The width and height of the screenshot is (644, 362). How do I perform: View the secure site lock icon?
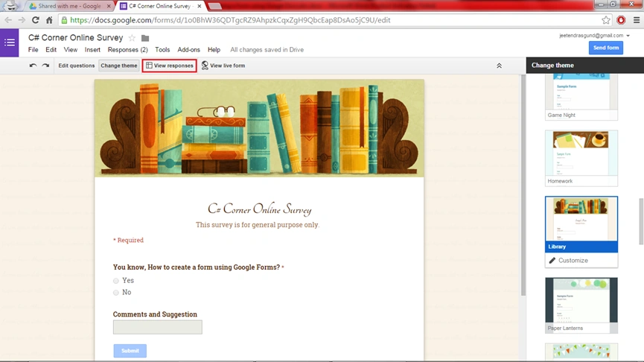(x=64, y=19)
